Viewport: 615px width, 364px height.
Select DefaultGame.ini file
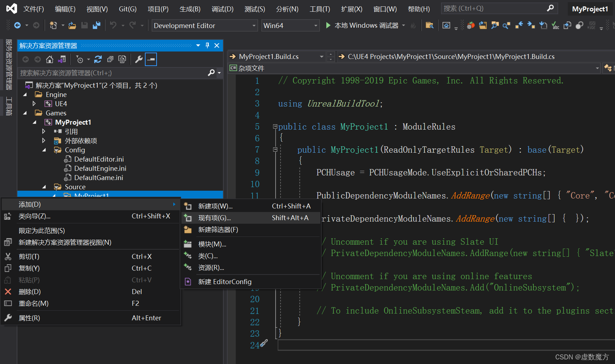99,178
